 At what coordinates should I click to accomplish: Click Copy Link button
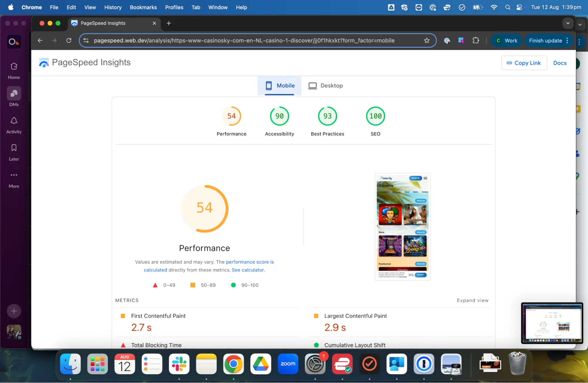(524, 63)
